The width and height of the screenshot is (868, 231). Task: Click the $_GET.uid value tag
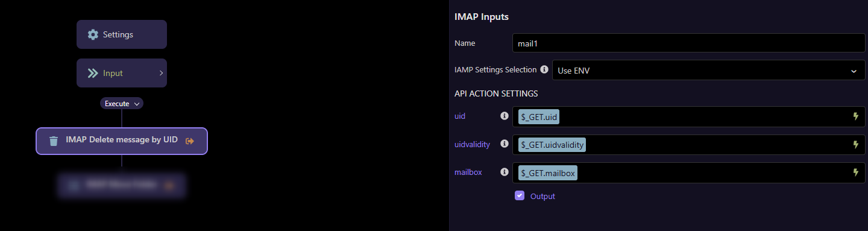(x=539, y=116)
